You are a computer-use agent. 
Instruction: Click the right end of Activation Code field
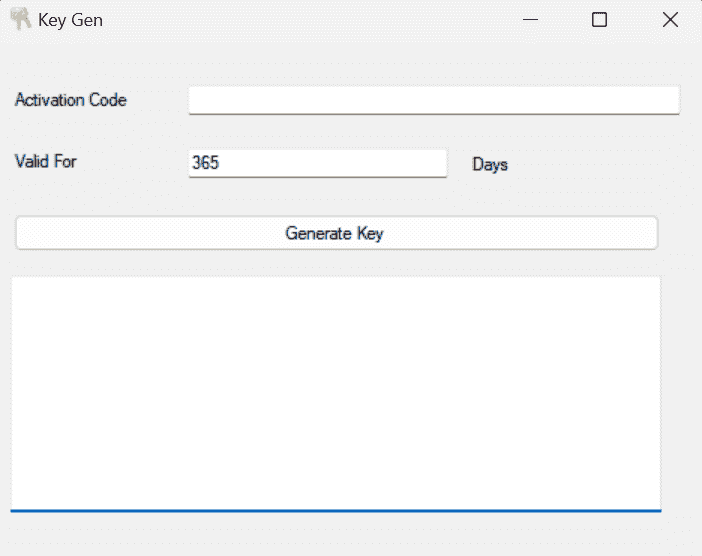[670, 100]
